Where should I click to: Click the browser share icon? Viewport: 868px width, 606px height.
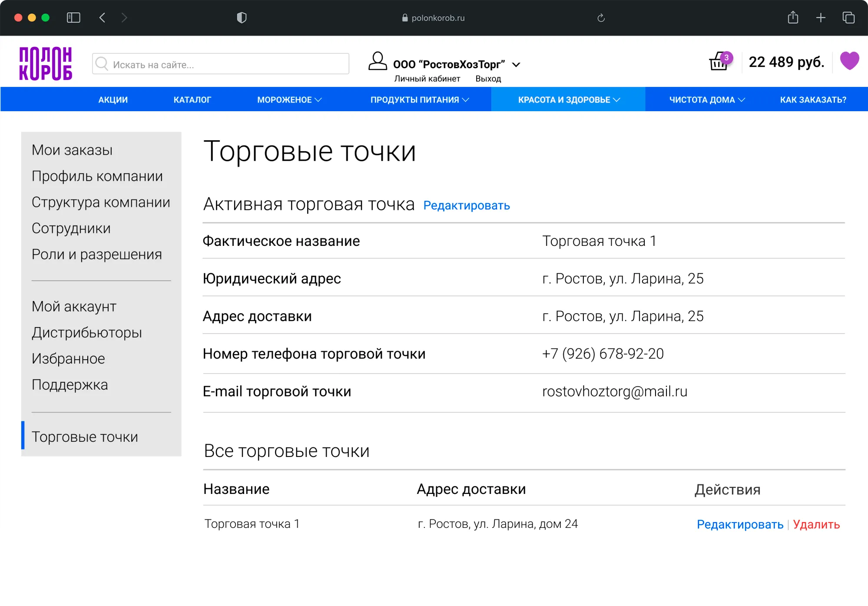click(x=793, y=18)
